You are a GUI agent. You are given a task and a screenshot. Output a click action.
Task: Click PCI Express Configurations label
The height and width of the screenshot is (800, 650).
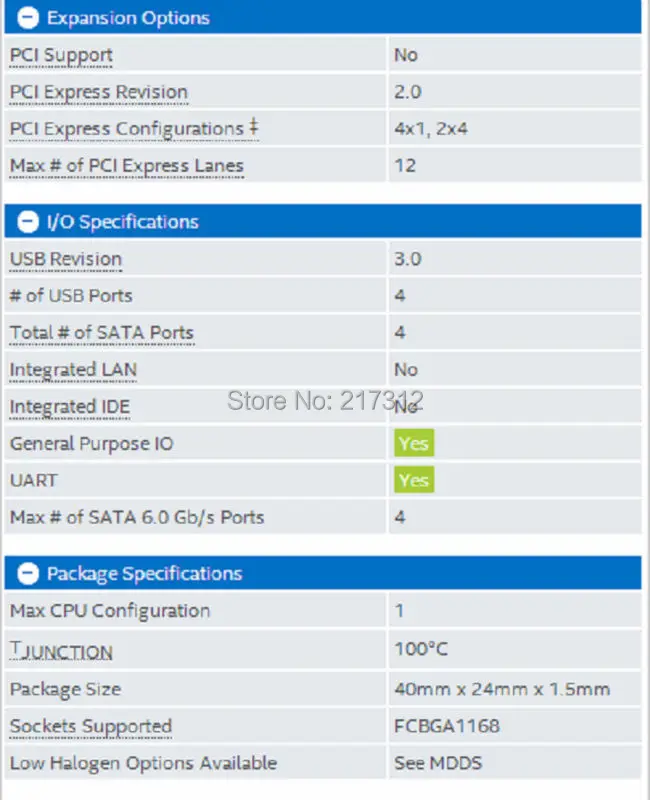coord(126,129)
